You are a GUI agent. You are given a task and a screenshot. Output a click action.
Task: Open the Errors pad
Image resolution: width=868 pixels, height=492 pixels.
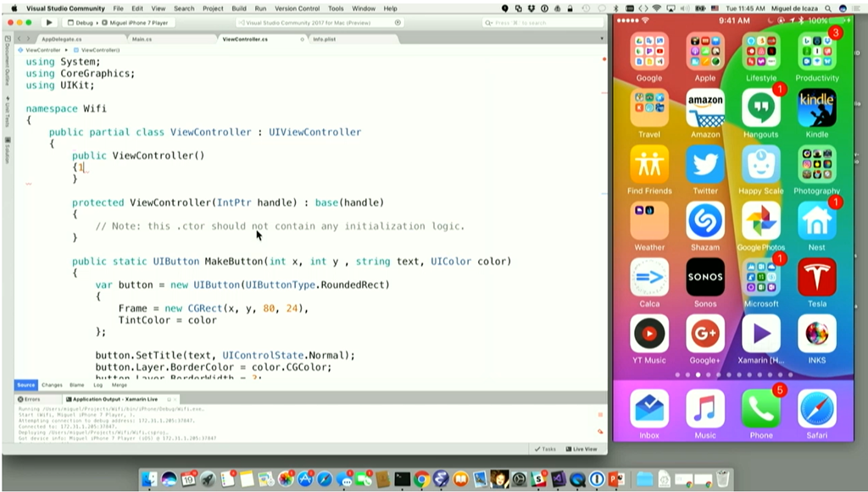click(x=29, y=399)
